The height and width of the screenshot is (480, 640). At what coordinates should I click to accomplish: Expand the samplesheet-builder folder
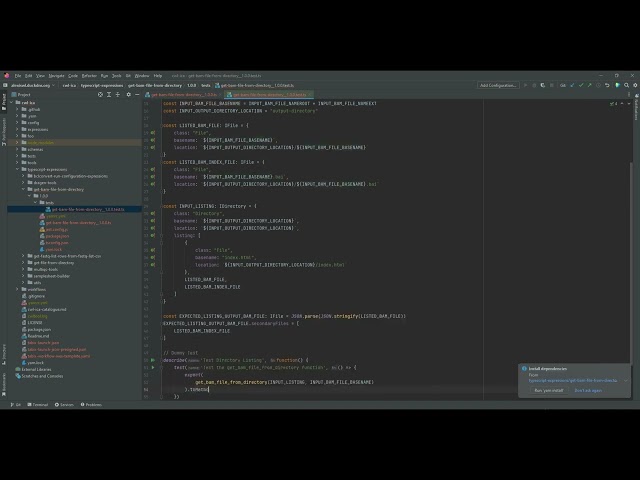[x=23, y=276]
